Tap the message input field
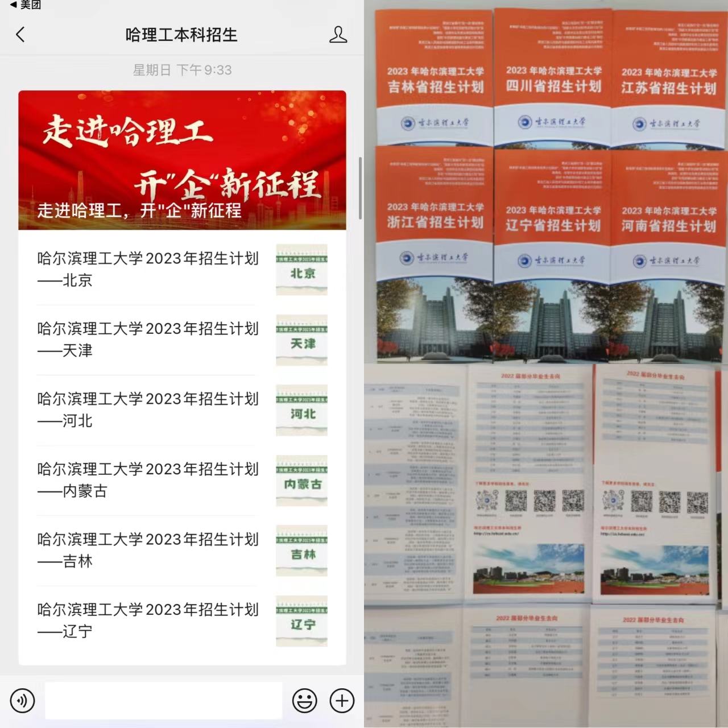The height and width of the screenshot is (728, 728). [x=163, y=700]
